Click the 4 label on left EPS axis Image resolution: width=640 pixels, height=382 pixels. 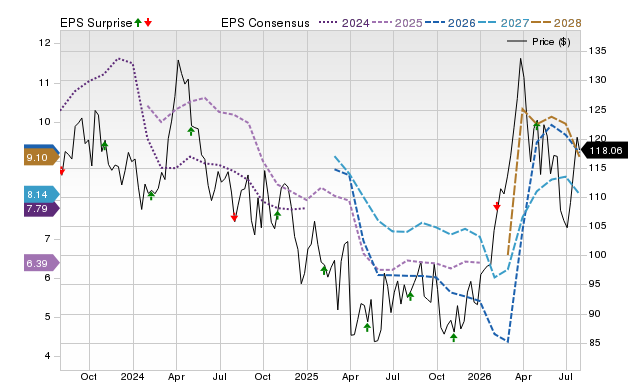(x=47, y=356)
